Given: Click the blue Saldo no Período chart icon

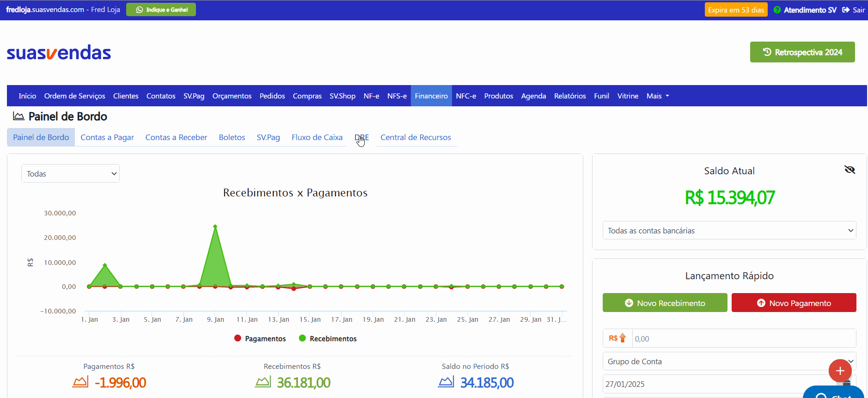Looking at the screenshot, I should point(446,382).
